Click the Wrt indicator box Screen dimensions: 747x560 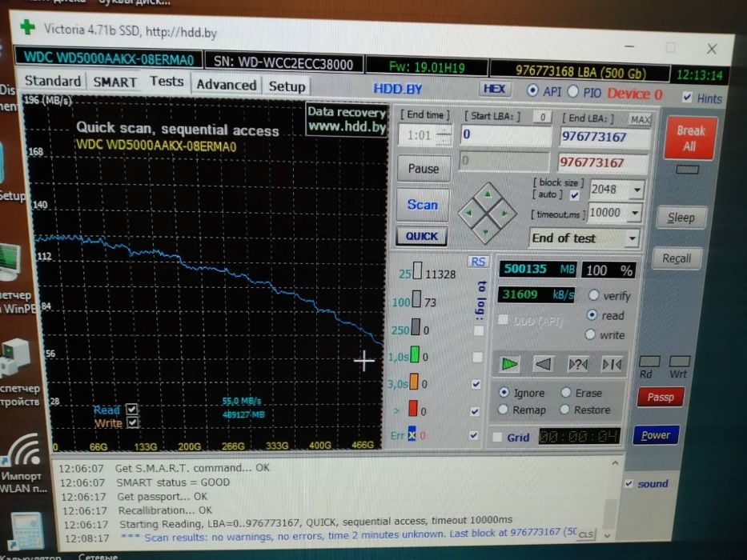pyautogui.click(x=680, y=361)
